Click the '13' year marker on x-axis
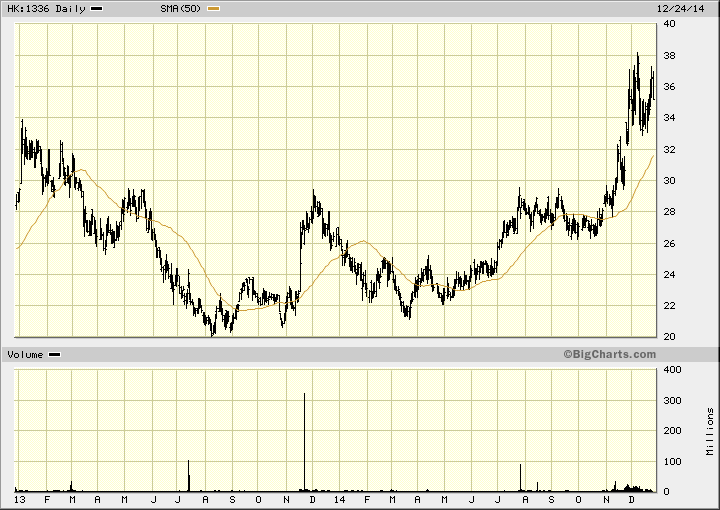The image size is (720, 510). [20, 499]
